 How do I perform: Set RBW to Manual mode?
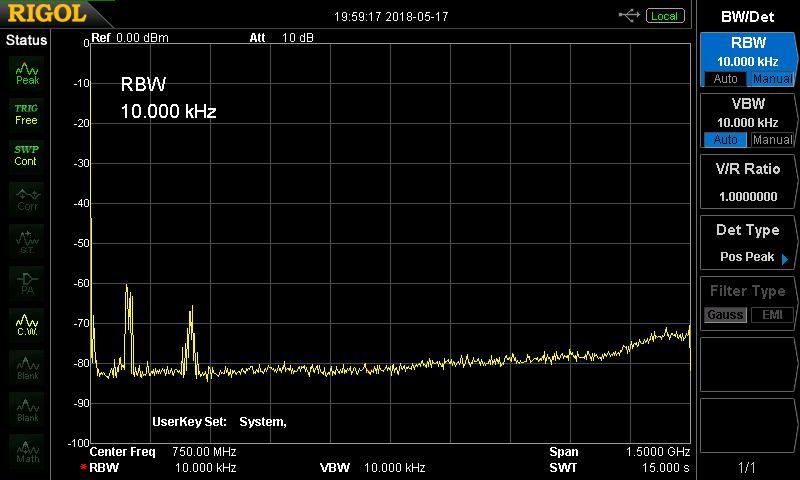pos(772,79)
